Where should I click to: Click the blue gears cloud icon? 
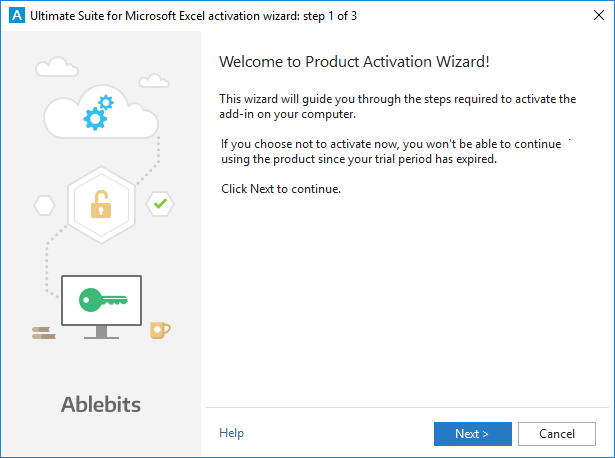tap(101, 112)
